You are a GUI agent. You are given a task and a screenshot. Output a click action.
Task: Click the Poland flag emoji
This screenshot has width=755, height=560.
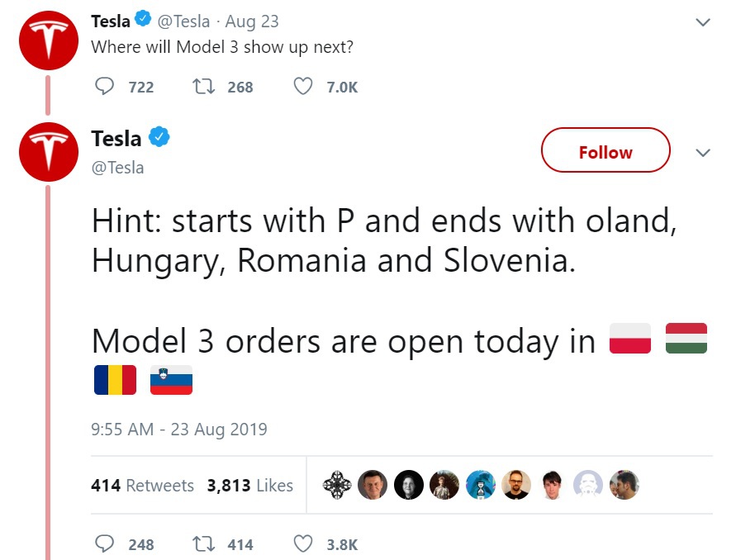click(630, 339)
